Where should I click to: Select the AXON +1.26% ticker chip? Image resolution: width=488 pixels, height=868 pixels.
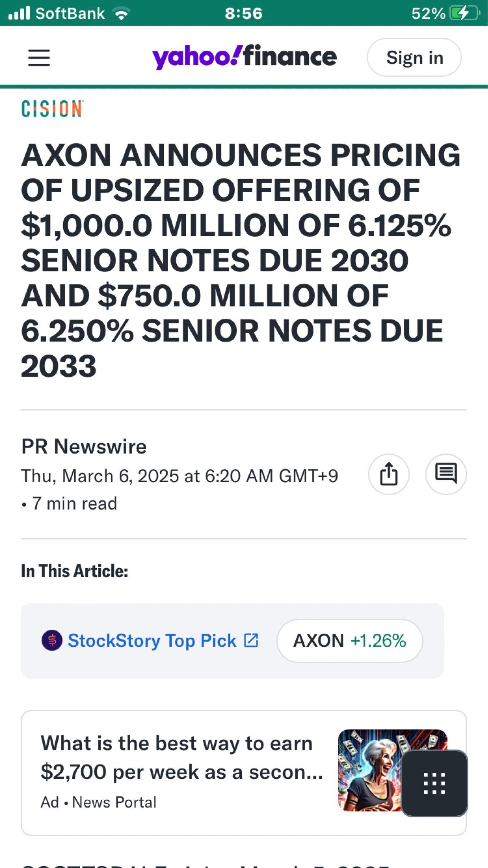click(349, 641)
